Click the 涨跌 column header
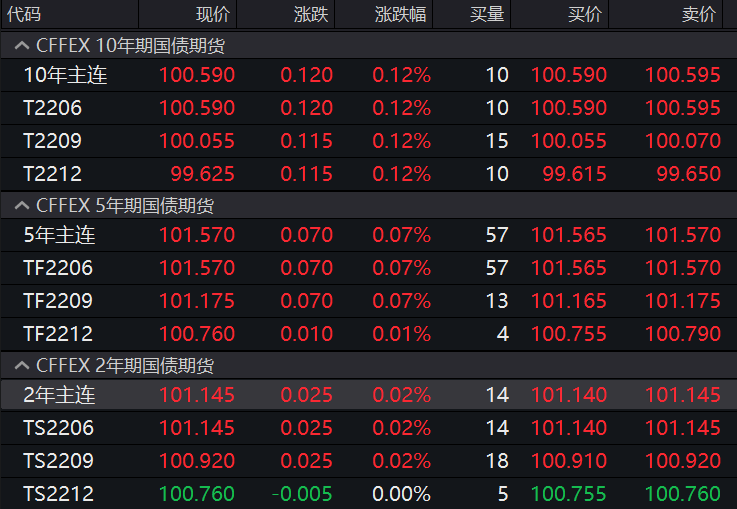Viewport: 737px width, 509px height. (x=309, y=15)
